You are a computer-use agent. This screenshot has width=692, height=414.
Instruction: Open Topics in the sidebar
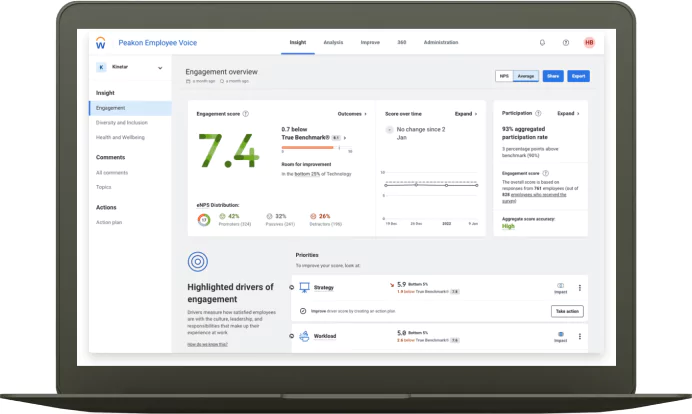click(104, 187)
